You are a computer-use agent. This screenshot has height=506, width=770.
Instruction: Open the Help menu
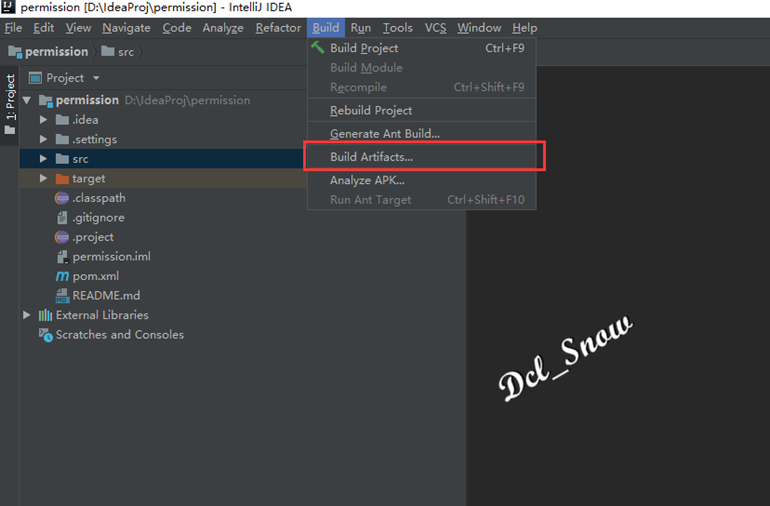pos(524,28)
